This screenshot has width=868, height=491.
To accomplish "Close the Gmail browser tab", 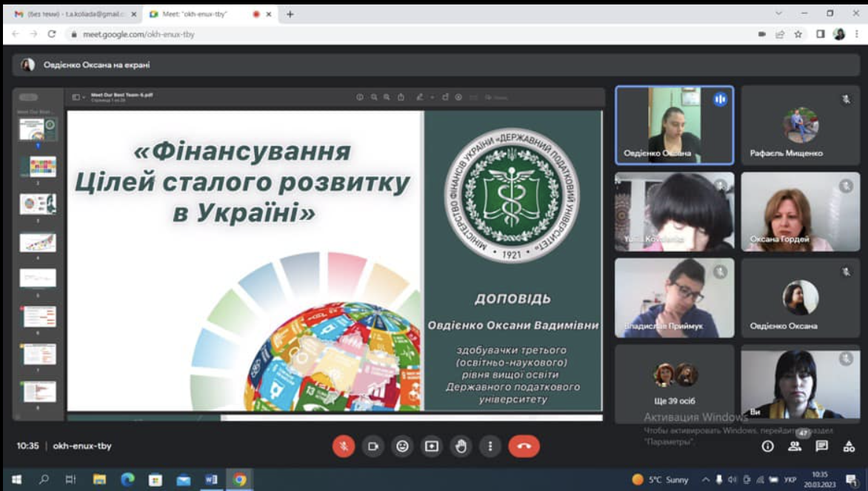I will pos(133,14).
